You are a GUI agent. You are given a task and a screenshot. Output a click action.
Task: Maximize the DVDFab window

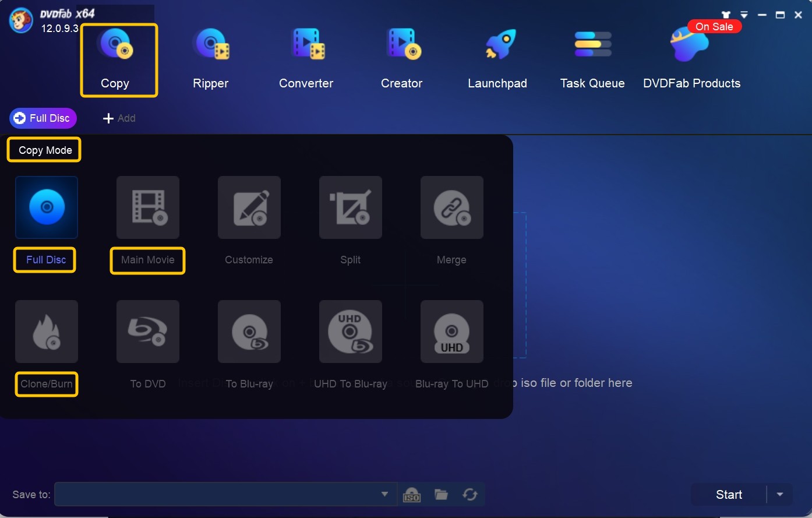pos(780,15)
